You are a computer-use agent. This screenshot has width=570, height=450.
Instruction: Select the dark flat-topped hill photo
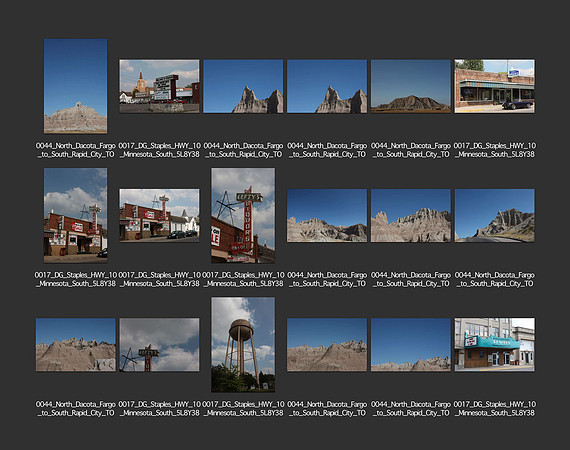pyautogui.click(x=411, y=86)
